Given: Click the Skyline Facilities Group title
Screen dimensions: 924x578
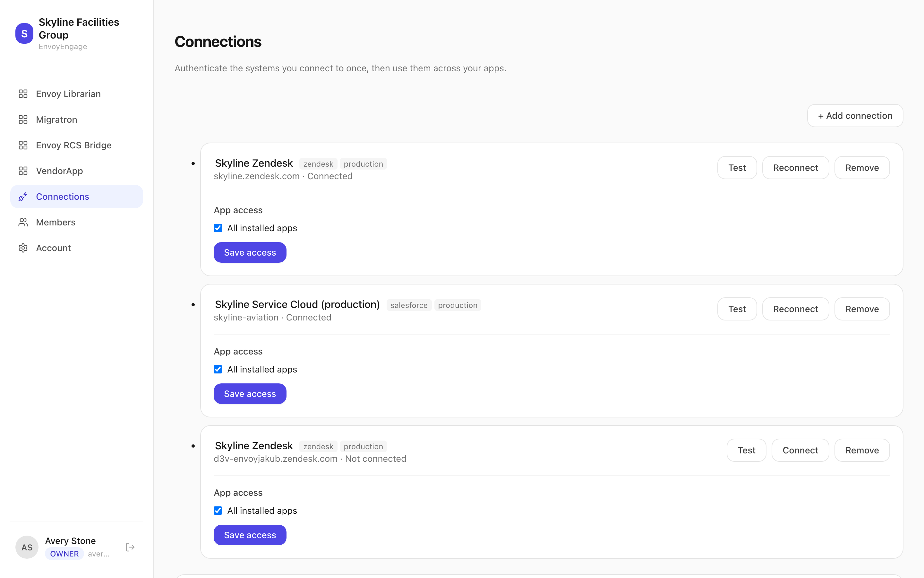Looking at the screenshot, I should 79,28.
